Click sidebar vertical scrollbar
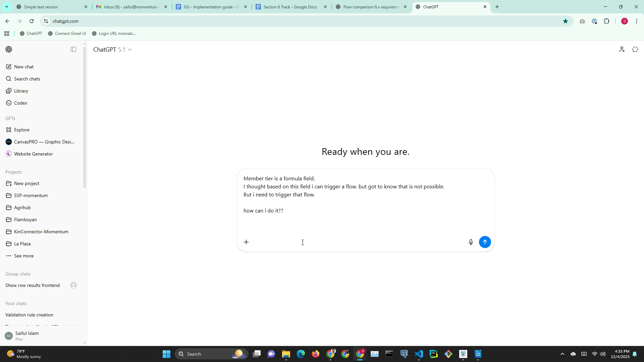This screenshot has height=362, width=644. coord(85,117)
